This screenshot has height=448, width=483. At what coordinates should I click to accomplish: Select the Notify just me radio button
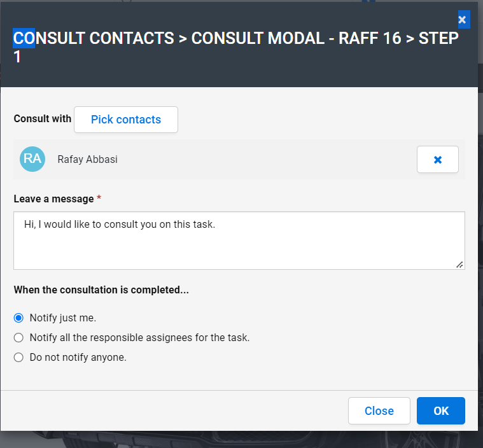tap(18, 318)
